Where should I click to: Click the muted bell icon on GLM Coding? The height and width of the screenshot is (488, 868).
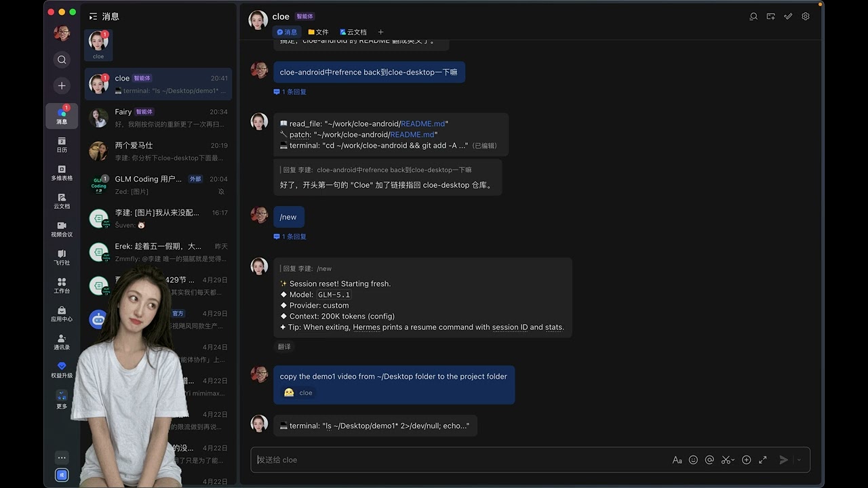221,192
